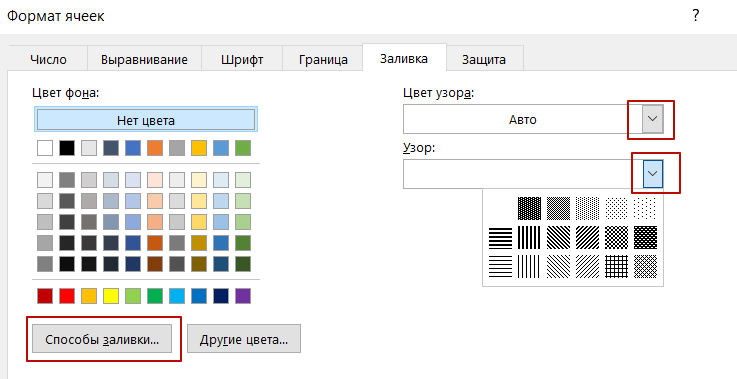This screenshot has height=379, width=737.
Task: Choose the thick vertical stripe pattern
Action: 529,237
